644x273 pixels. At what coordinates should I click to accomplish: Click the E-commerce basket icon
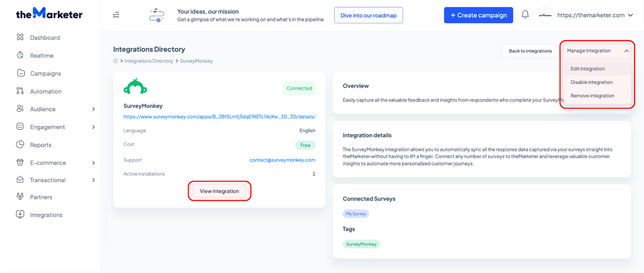click(x=20, y=162)
